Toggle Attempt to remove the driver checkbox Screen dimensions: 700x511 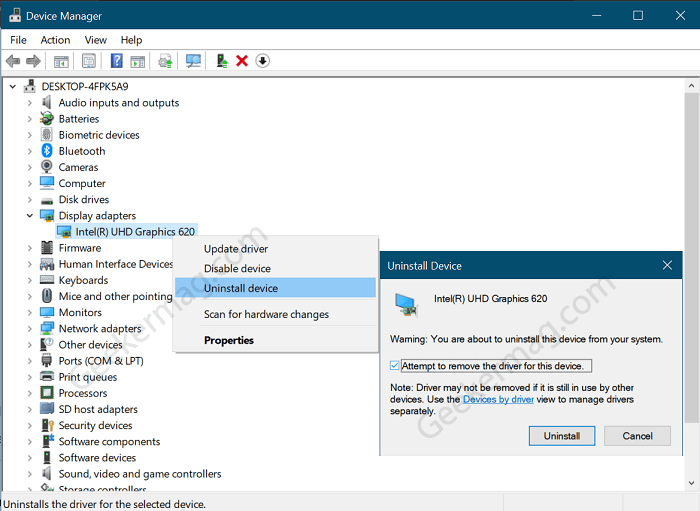394,366
